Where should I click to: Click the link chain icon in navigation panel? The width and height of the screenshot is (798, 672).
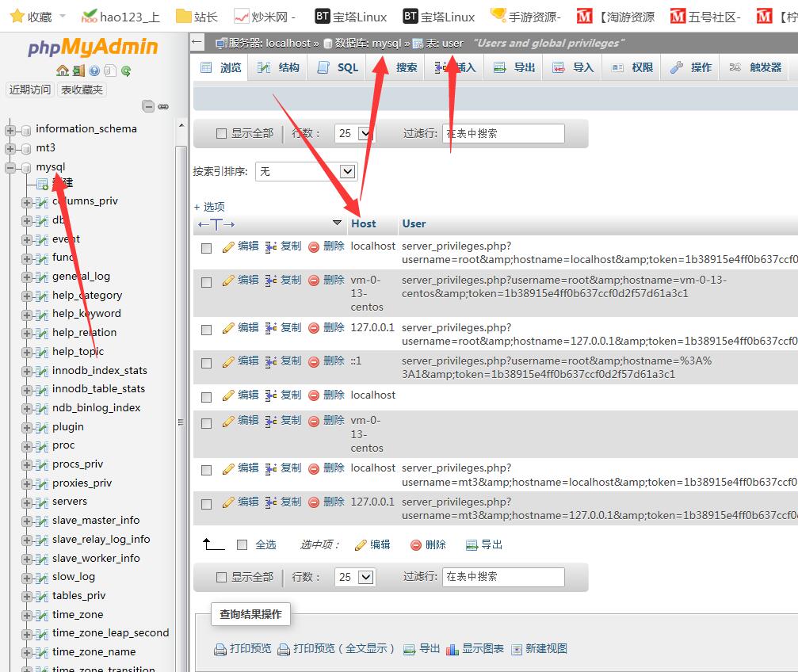163,106
